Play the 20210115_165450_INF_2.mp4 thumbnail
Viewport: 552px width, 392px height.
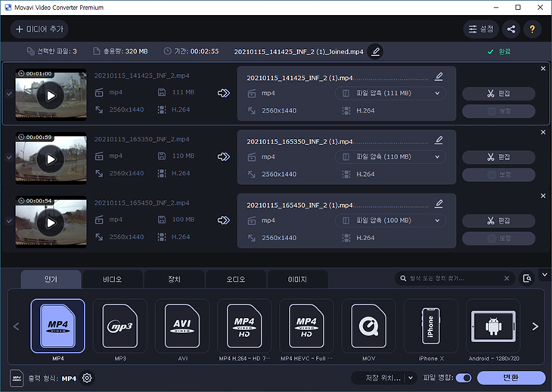[x=51, y=223]
